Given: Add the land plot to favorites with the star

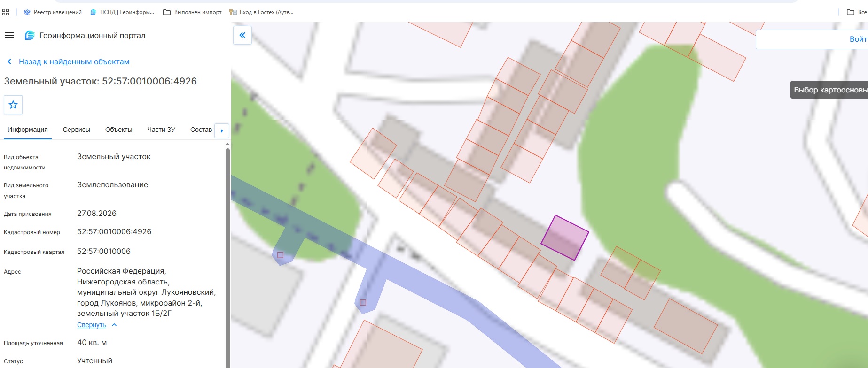Looking at the screenshot, I should 13,105.
